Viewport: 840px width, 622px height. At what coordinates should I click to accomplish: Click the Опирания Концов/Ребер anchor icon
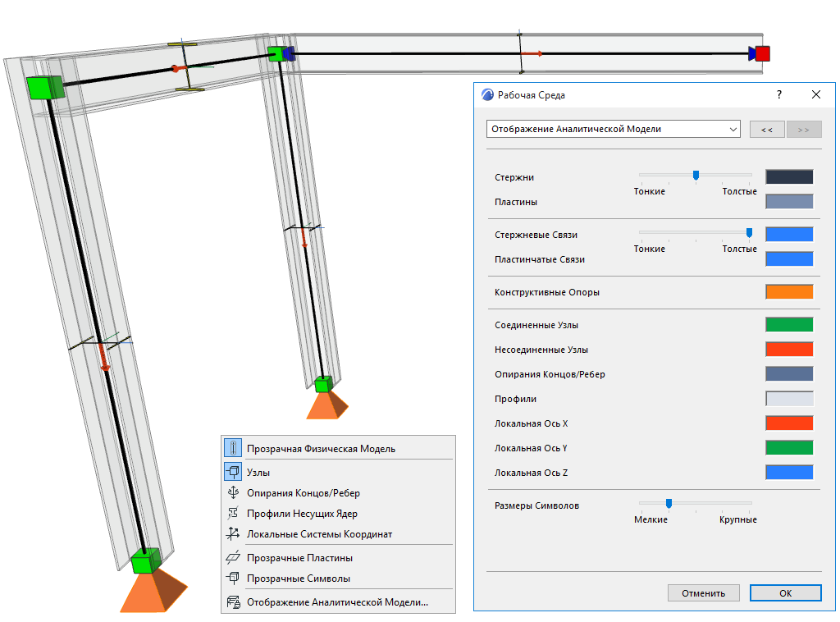tap(232, 492)
